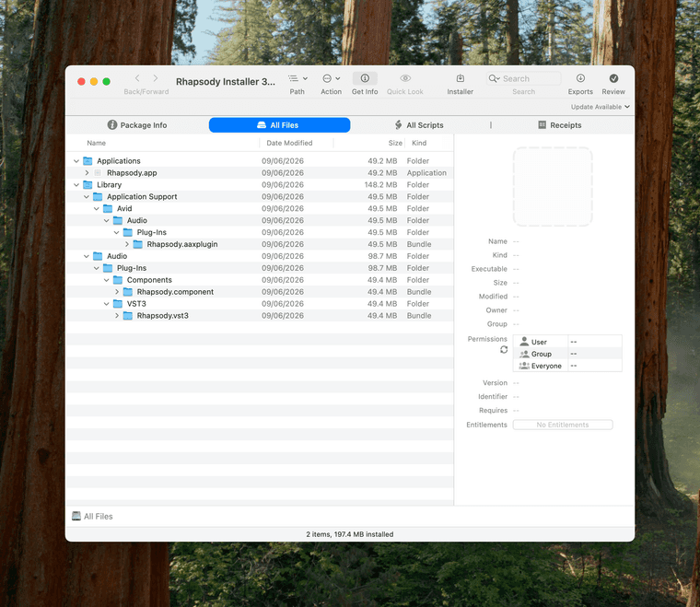Viewport: 700px width, 607px height.
Task: Select the Rhapsody.component row
Action: tap(260, 292)
